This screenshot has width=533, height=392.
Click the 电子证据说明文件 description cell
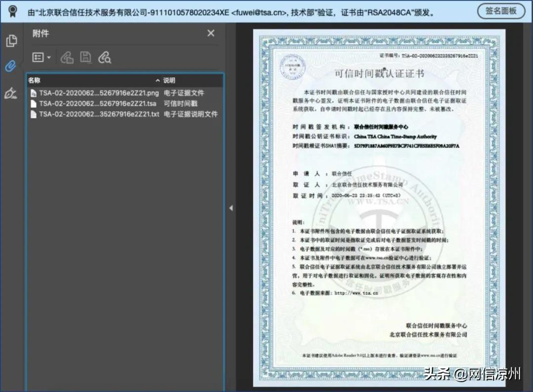pyautogui.click(x=190, y=114)
